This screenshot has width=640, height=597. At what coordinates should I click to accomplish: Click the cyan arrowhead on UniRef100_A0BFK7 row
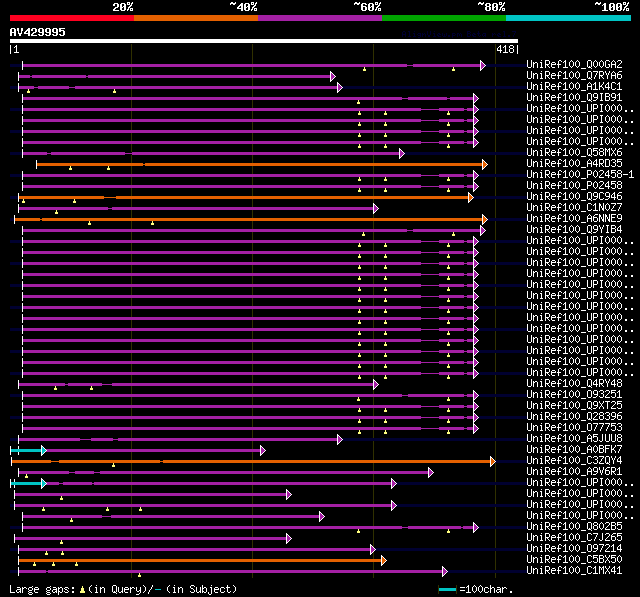tap(44, 451)
